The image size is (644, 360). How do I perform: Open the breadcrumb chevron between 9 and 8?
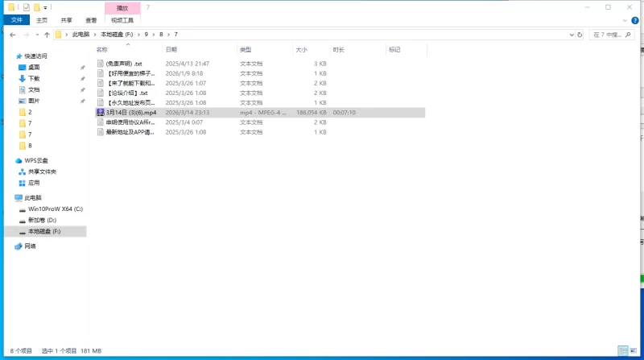point(154,35)
